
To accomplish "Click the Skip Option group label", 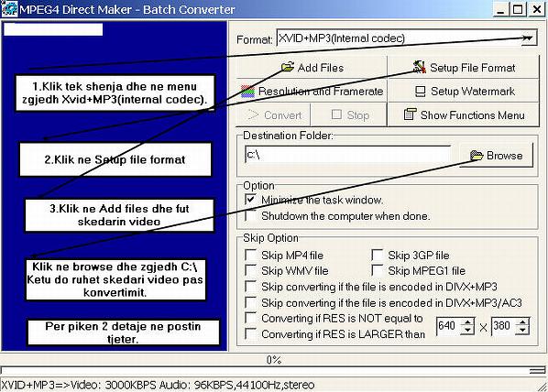I will tap(270, 238).
